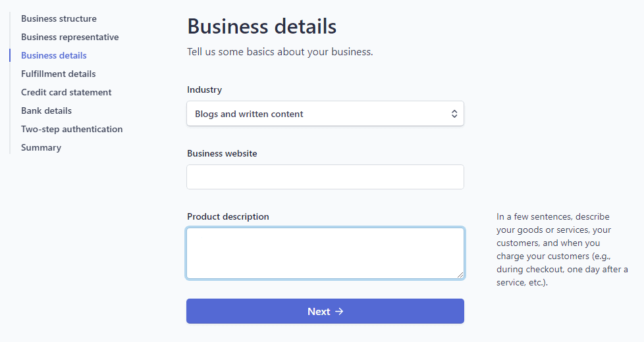
Task: Click the Business website label
Action: [222, 153]
